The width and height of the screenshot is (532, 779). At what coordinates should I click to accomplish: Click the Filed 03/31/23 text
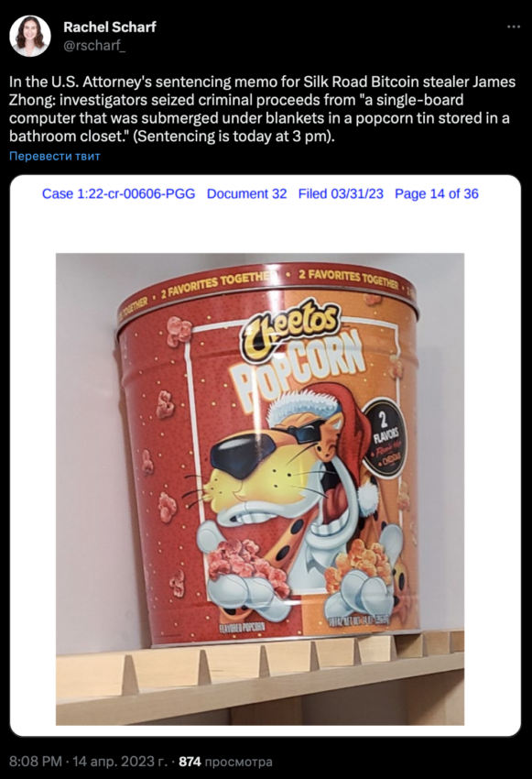[341, 193]
